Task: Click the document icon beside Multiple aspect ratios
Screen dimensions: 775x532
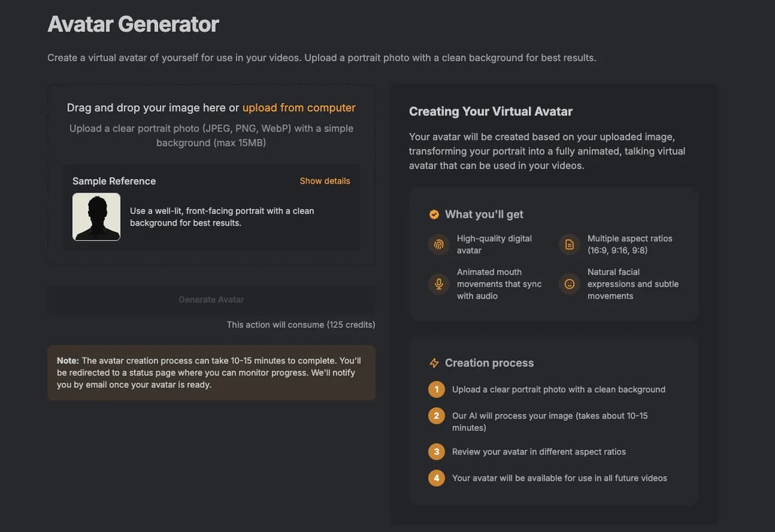Action: [569, 245]
